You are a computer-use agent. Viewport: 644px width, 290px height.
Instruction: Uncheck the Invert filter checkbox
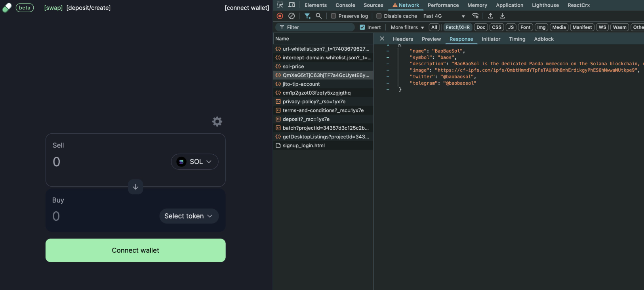[x=362, y=27]
